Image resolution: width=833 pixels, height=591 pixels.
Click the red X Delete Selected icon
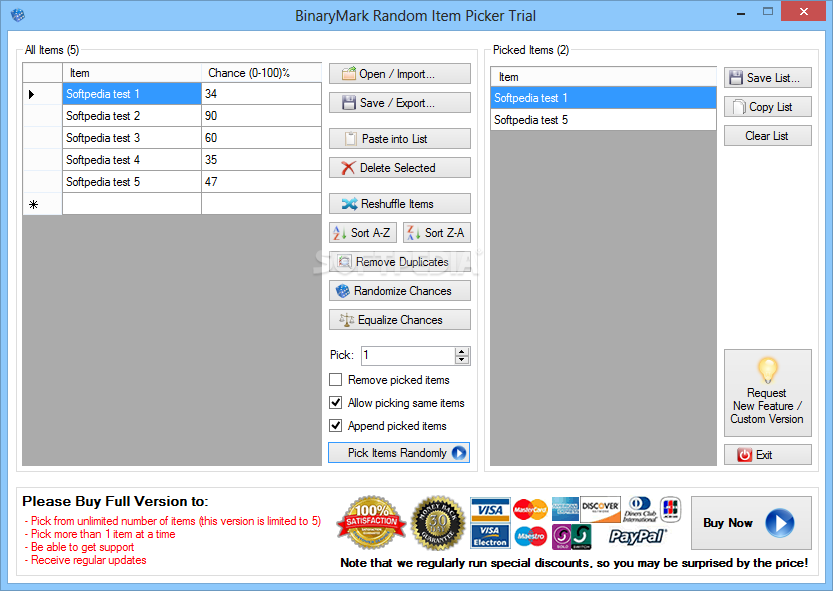(348, 168)
